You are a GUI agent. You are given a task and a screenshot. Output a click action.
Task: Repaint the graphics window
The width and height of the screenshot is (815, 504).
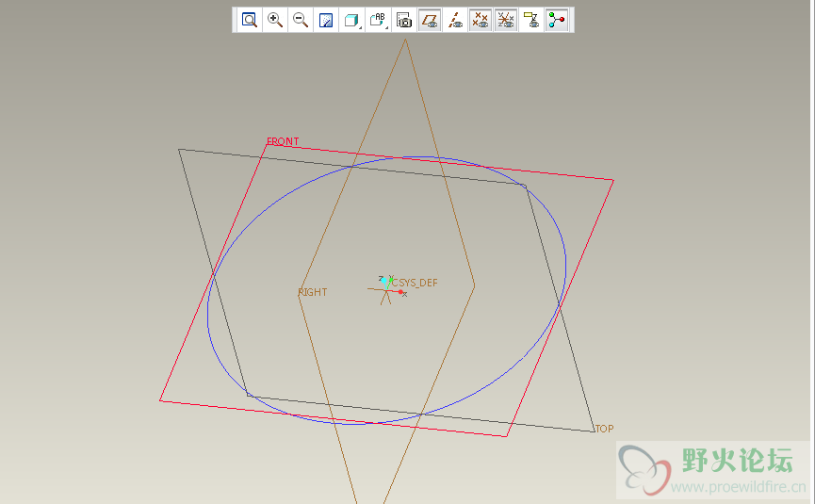click(x=326, y=21)
